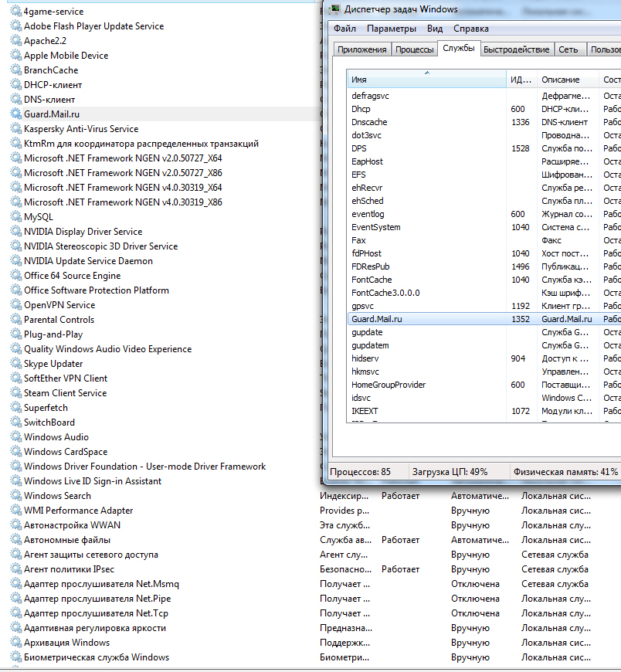
Task: Click the gear icon next to BranchCache
Action: coord(16,70)
